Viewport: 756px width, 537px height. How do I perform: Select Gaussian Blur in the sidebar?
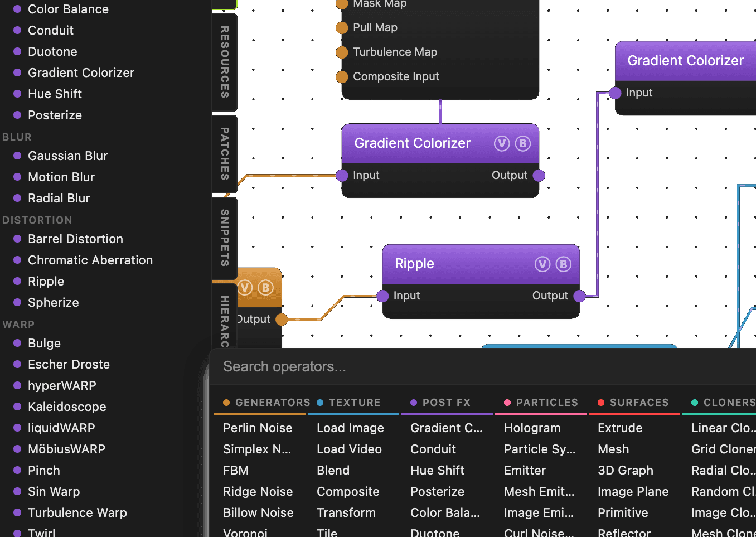point(68,156)
